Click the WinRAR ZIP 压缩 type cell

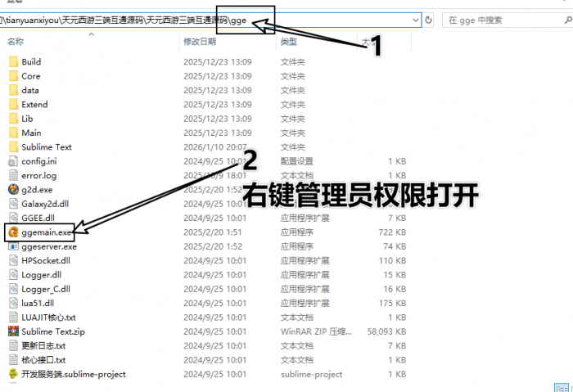coord(316,331)
